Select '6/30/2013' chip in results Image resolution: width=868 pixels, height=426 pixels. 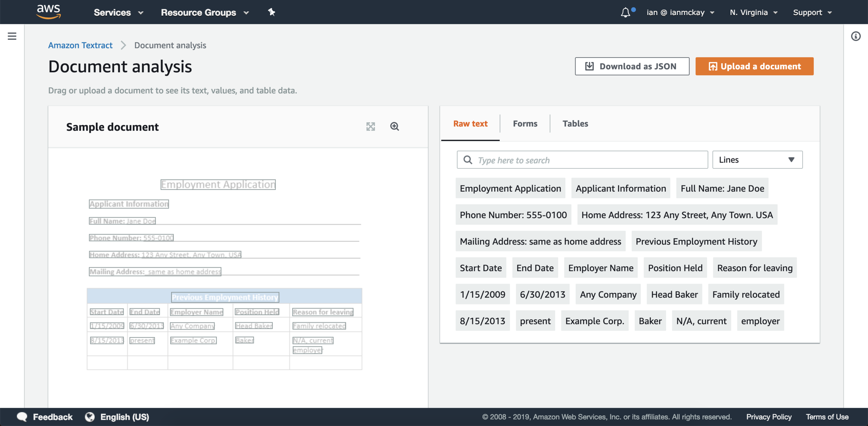[x=542, y=294]
